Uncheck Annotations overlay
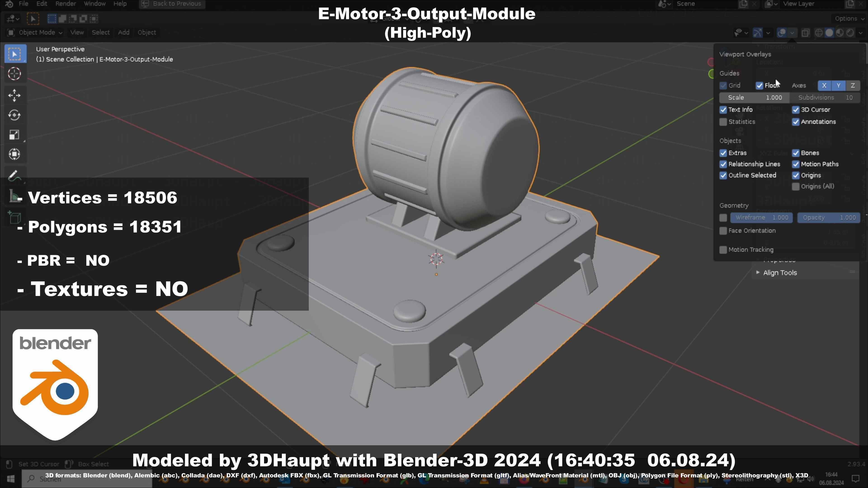 pos(796,122)
